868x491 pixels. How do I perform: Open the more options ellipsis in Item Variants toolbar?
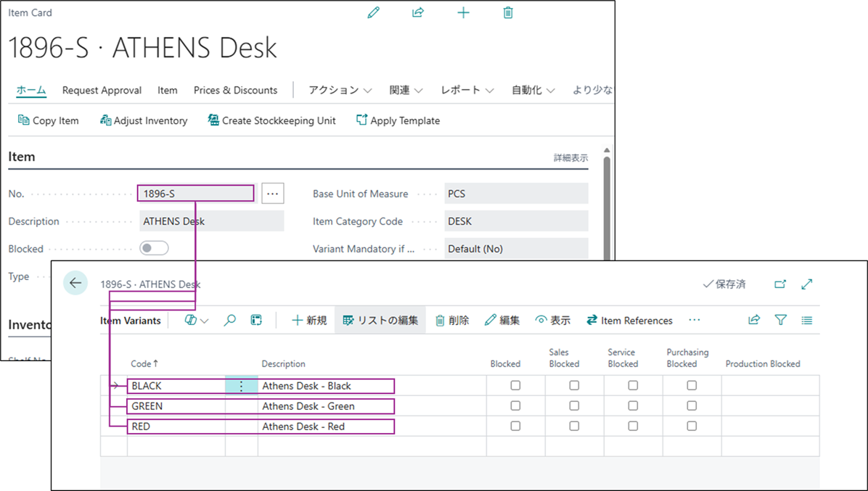tap(694, 320)
